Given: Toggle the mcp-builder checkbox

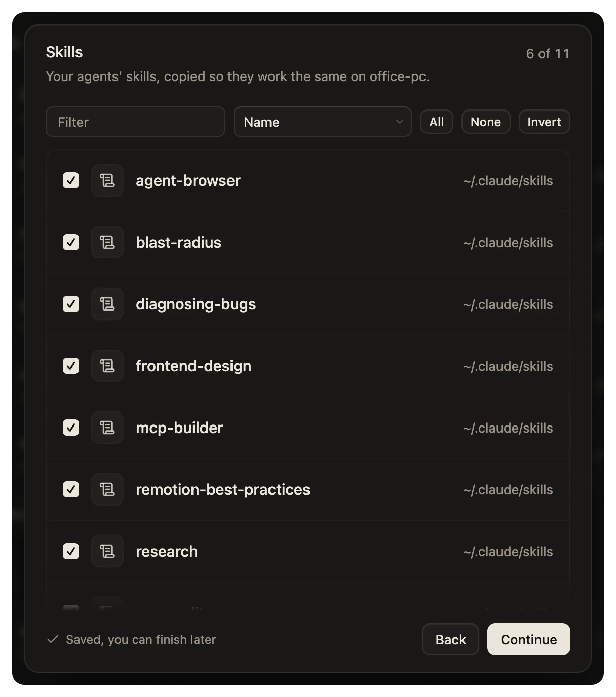Looking at the screenshot, I should tap(71, 428).
